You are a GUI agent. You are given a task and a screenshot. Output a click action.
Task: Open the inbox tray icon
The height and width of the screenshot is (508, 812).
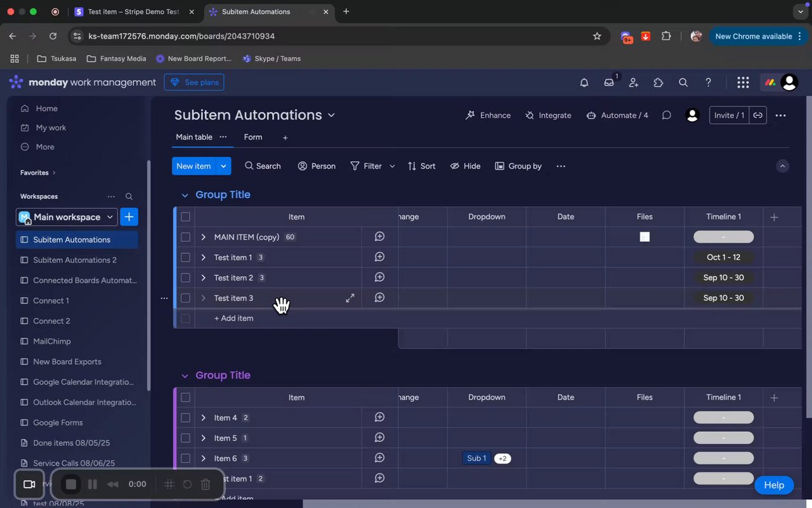(x=609, y=83)
